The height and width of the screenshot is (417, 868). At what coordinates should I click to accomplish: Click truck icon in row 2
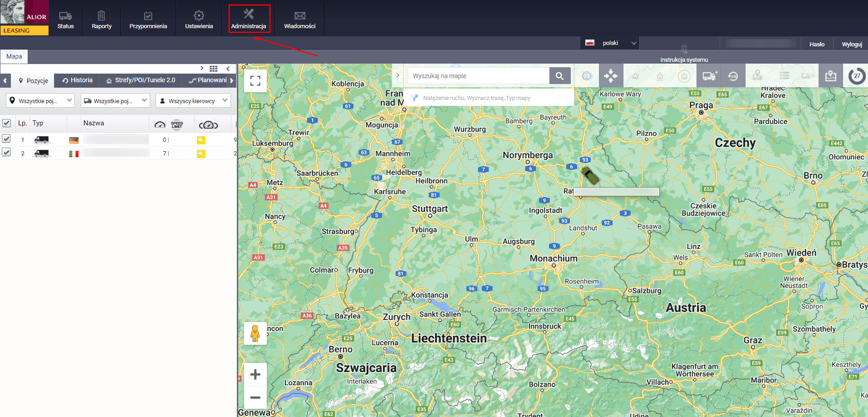click(42, 154)
